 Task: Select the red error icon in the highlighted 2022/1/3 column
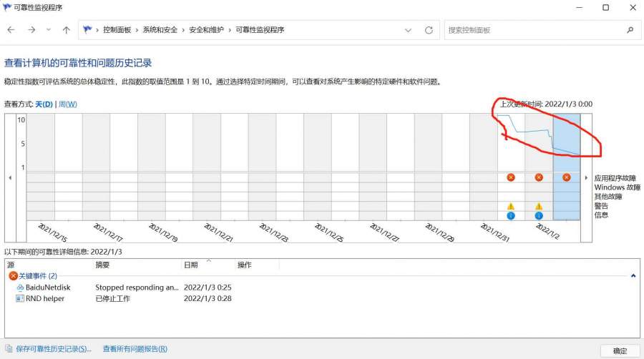coord(567,177)
